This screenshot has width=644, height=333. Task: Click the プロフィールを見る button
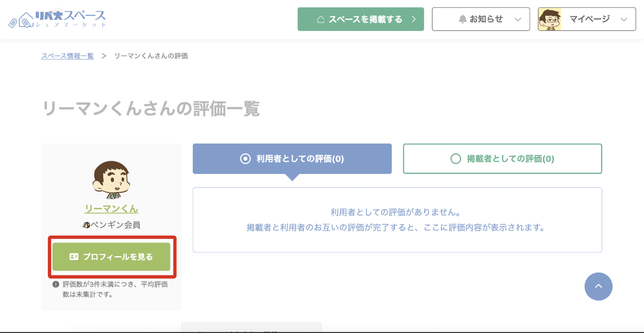tap(111, 257)
